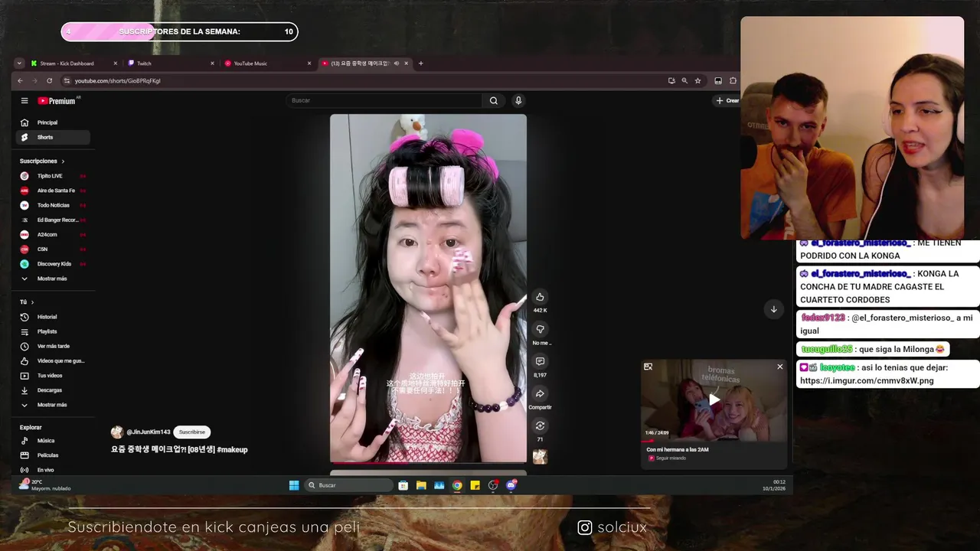Viewport: 980px width, 551px height.
Task: Click the YouTube Buscar search field
Action: pyautogui.click(x=385, y=100)
